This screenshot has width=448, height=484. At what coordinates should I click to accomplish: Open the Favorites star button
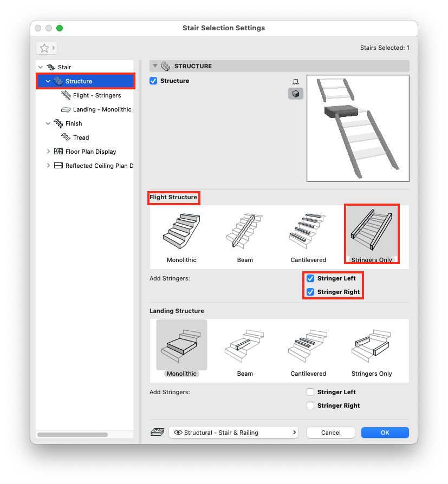coord(47,48)
